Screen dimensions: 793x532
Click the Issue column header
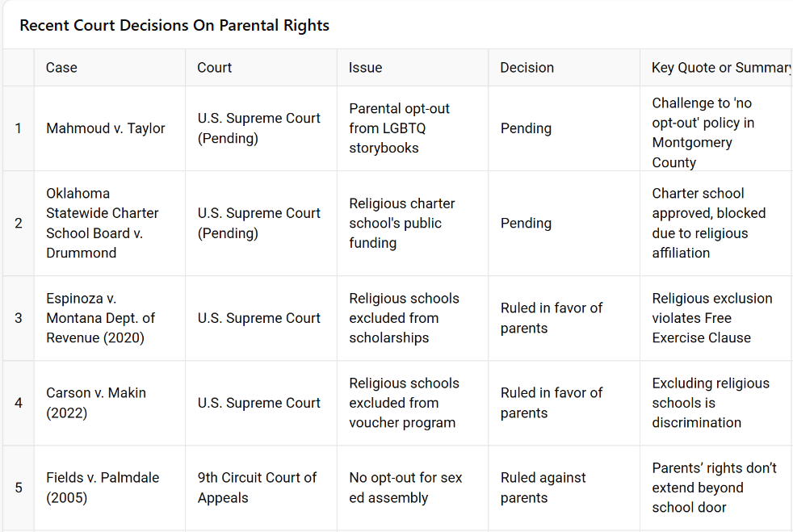365,68
